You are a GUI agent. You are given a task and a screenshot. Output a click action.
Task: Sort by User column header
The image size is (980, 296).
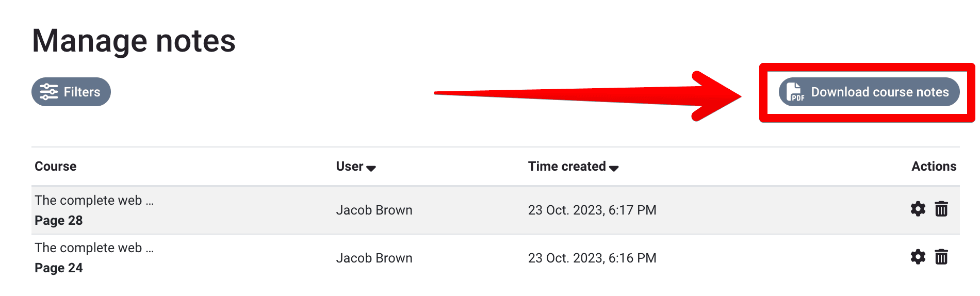pyautogui.click(x=350, y=167)
